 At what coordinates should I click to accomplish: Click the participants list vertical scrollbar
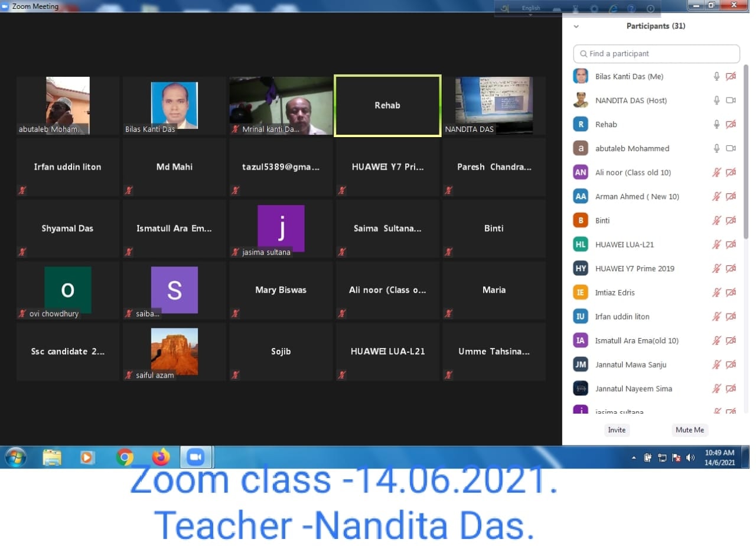click(745, 148)
